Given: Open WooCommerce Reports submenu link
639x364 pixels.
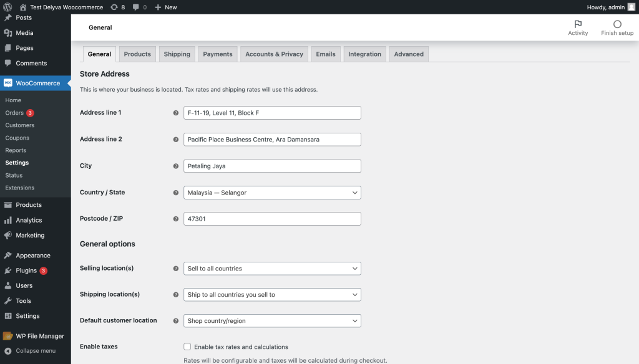Looking at the screenshot, I should 16,150.
